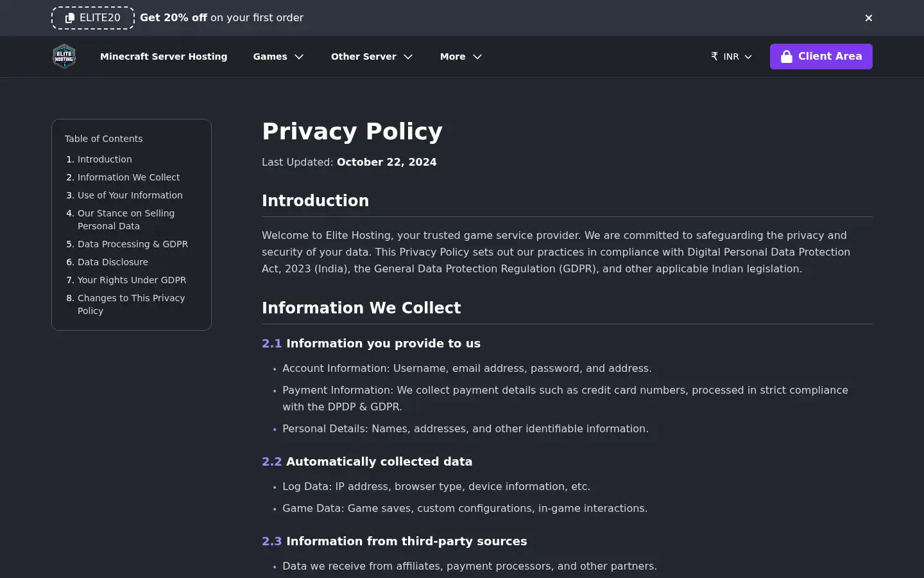Click the Account Information bullet text
924x578 pixels.
467,369
